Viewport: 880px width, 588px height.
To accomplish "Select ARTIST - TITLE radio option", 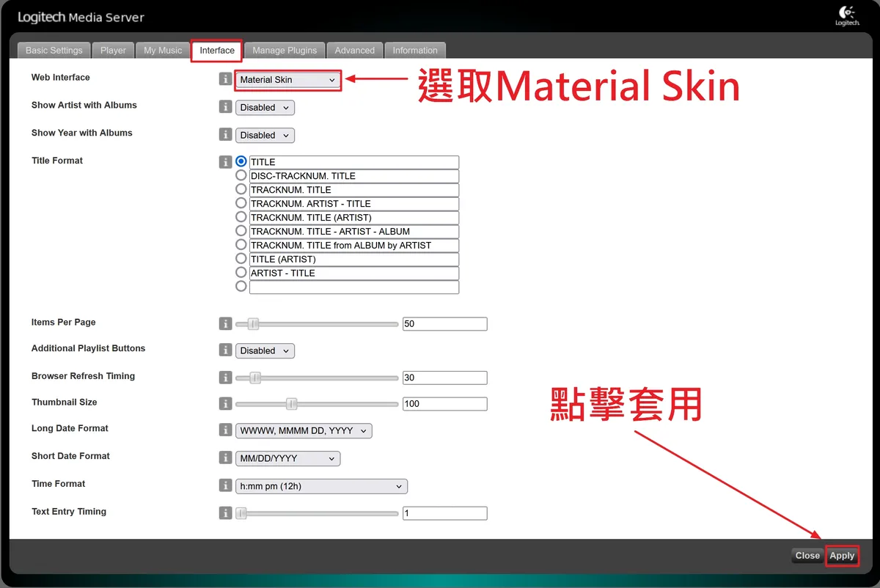I will coord(241,272).
